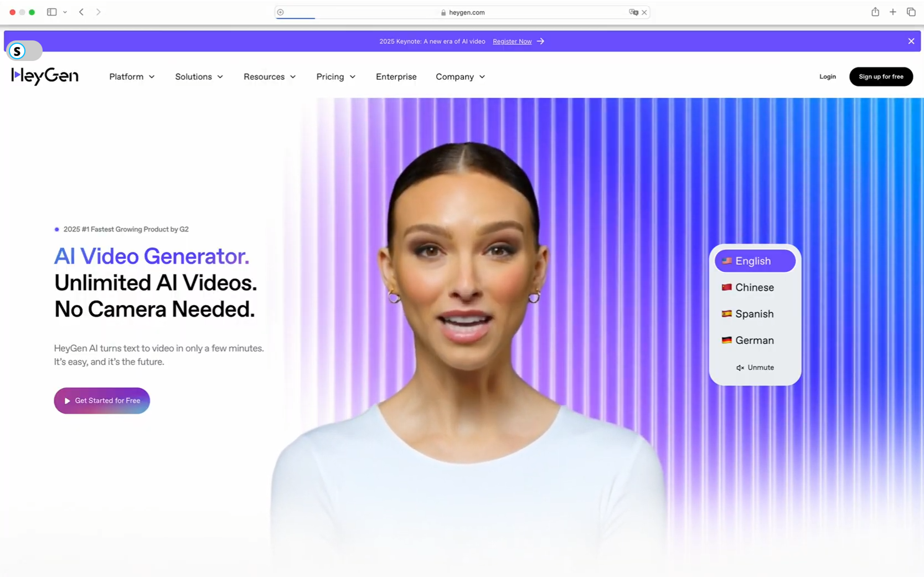This screenshot has height=577, width=924.
Task: Click the Safari sidebar toggle icon
Action: tap(51, 12)
